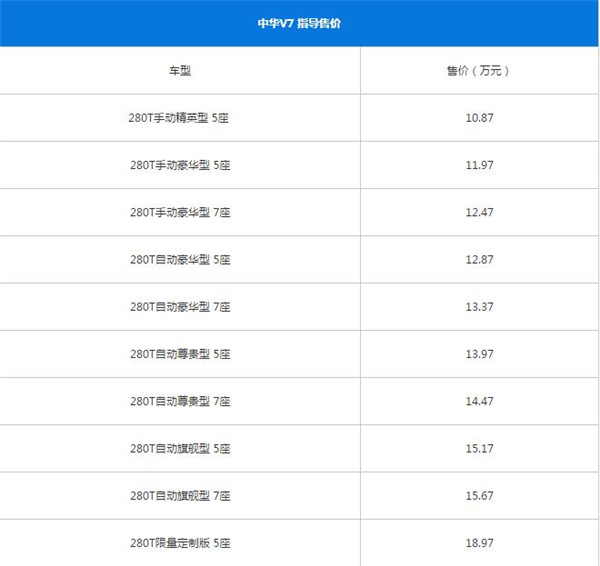Image resolution: width=600 pixels, height=566 pixels.
Task: Click the price 15.17
Action: (x=479, y=449)
